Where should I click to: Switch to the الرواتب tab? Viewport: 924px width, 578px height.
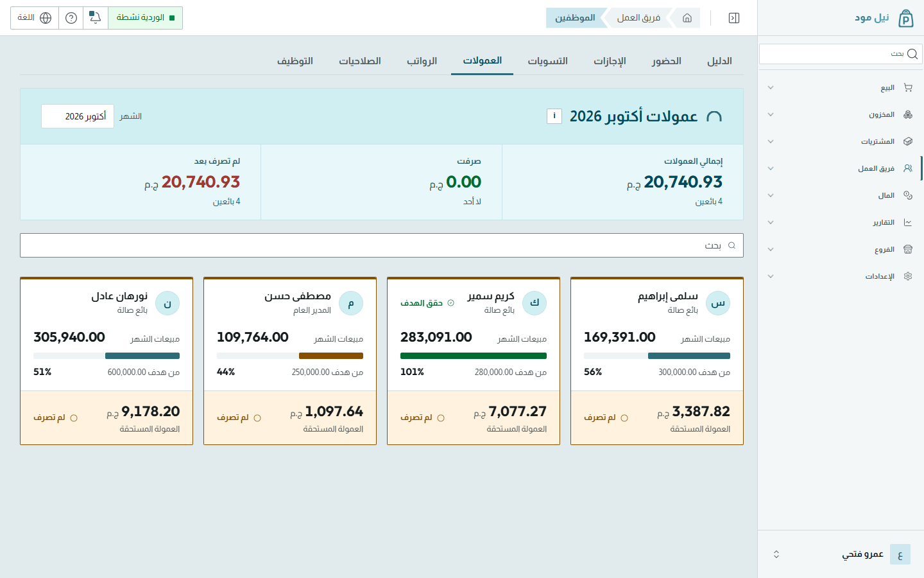[x=422, y=61]
